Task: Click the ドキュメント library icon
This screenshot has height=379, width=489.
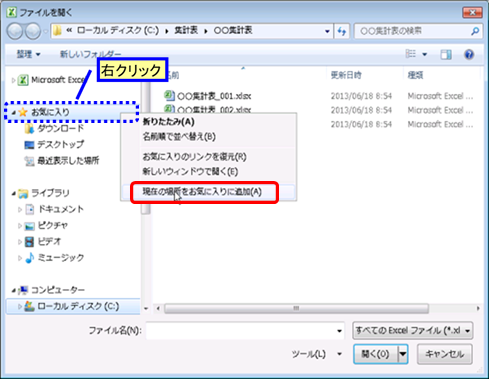Action: coord(30,209)
